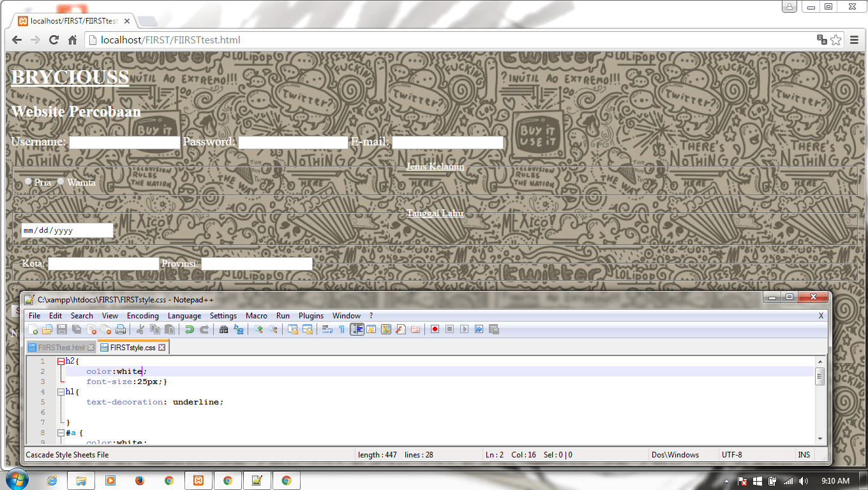Collapse the h1 block fold marker
868x490 pixels.
click(61, 392)
